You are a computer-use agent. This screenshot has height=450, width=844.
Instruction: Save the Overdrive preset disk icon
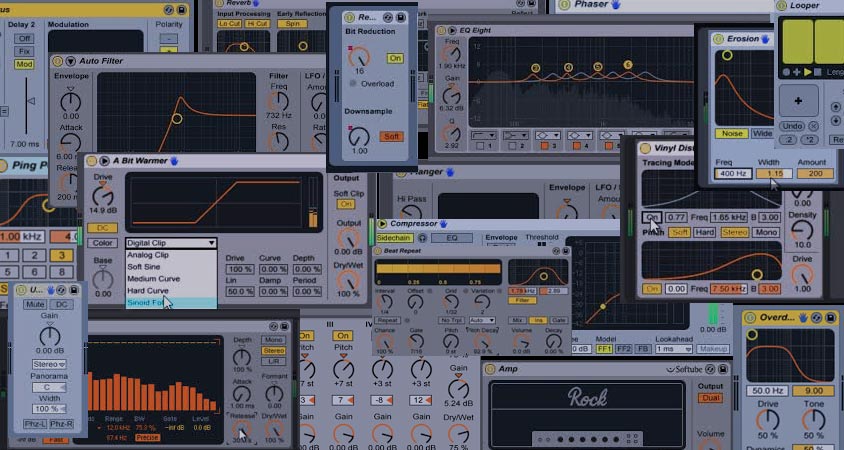[831, 318]
